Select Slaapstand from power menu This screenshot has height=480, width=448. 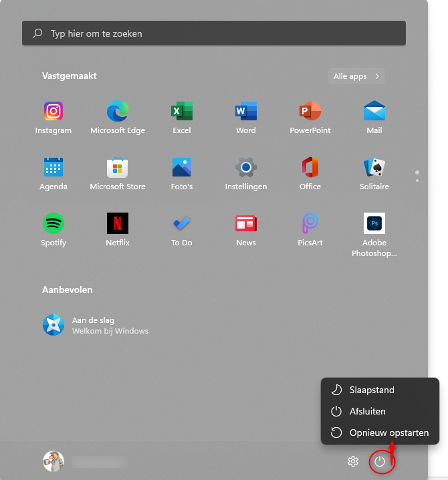[380, 390]
